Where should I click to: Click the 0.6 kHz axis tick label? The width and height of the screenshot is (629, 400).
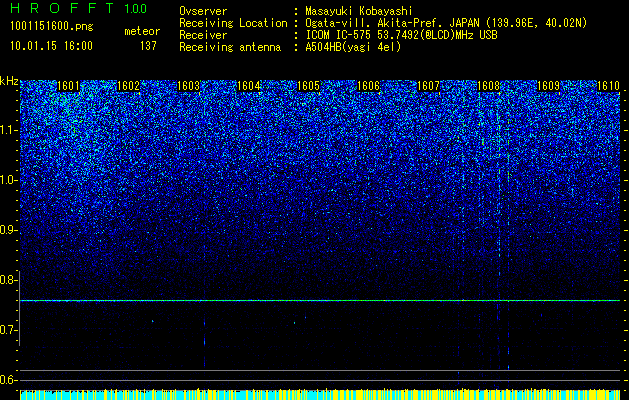(9, 380)
